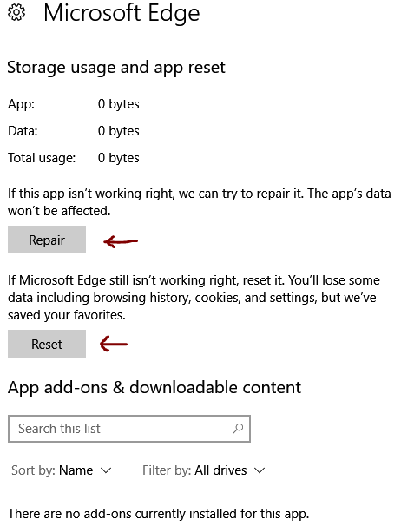Expand the chevron next to Name
The height and width of the screenshot is (532, 401).
(x=106, y=470)
